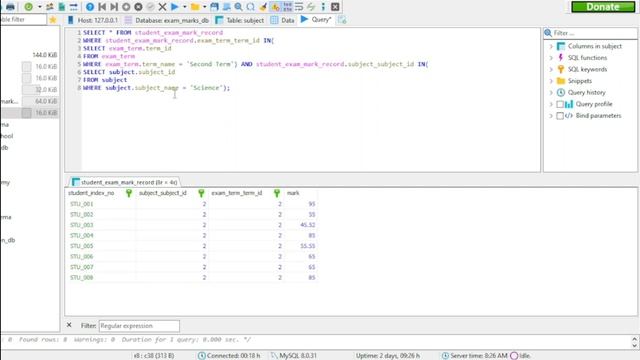Click the Load SQL file folder icon
This screenshot has height=360, width=640.
point(195,7)
